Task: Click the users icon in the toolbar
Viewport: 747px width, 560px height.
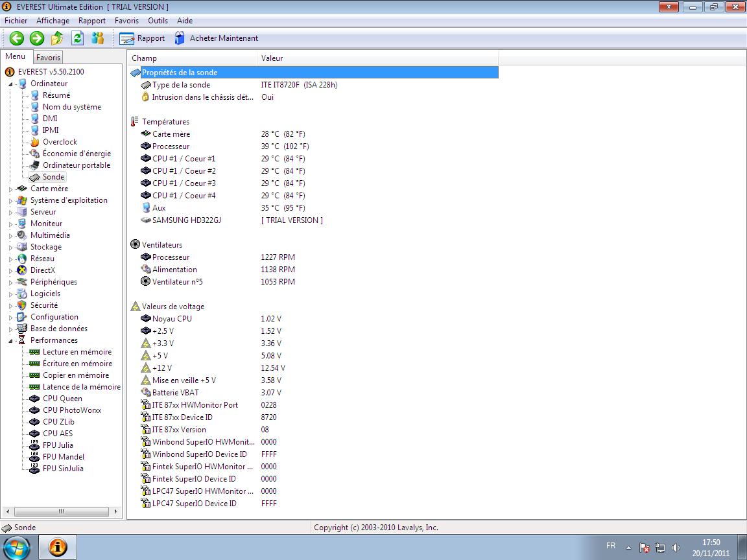Action: coord(98,38)
